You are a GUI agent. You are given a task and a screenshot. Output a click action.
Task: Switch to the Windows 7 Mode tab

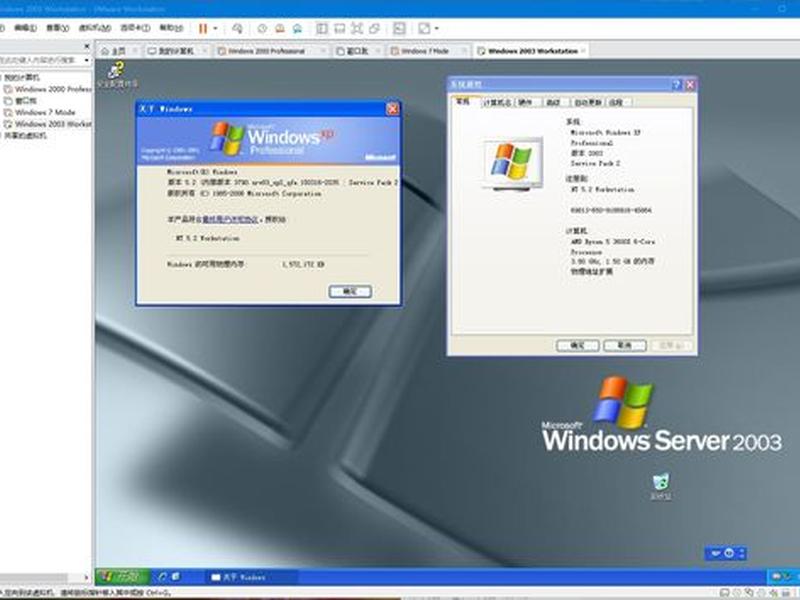(x=424, y=51)
